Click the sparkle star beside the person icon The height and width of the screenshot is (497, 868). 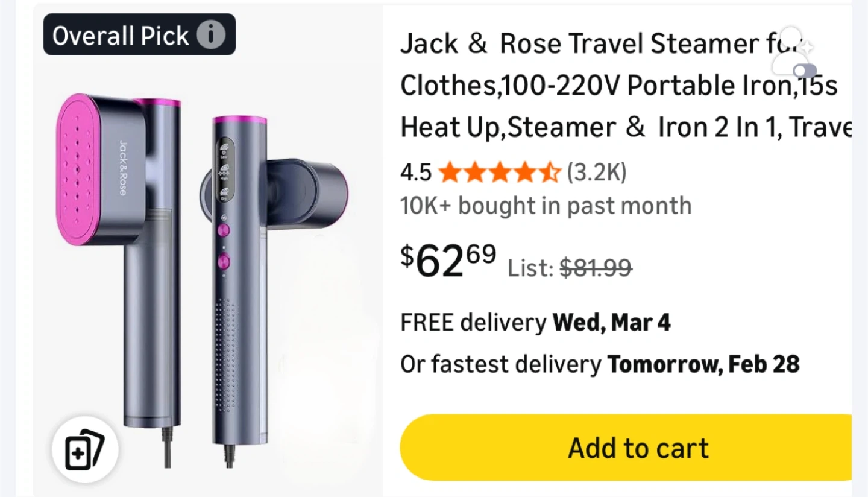(808, 47)
